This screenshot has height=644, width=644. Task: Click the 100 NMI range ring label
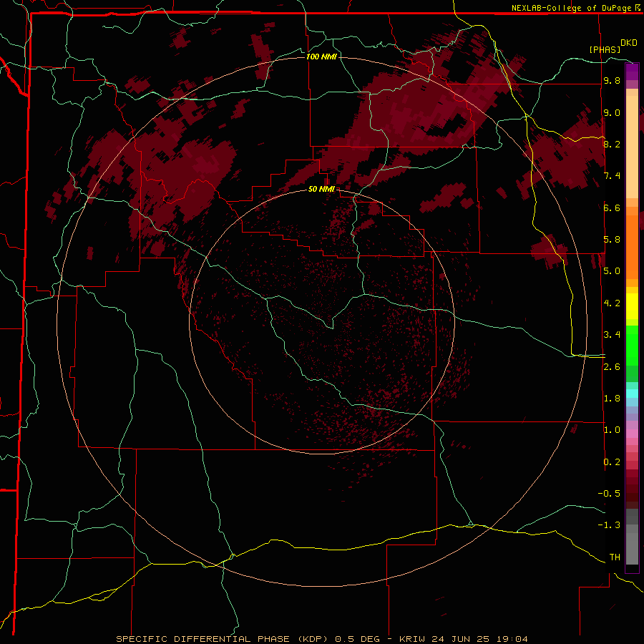point(321,57)
